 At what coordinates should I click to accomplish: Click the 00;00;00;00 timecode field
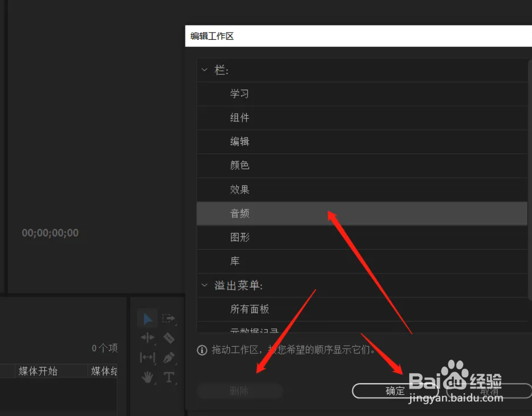50,232
